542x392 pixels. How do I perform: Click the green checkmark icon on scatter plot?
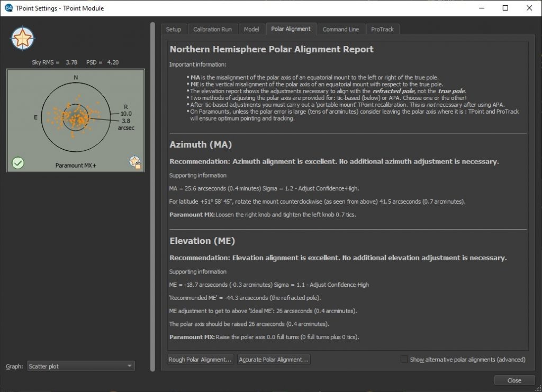click(18, 162)
